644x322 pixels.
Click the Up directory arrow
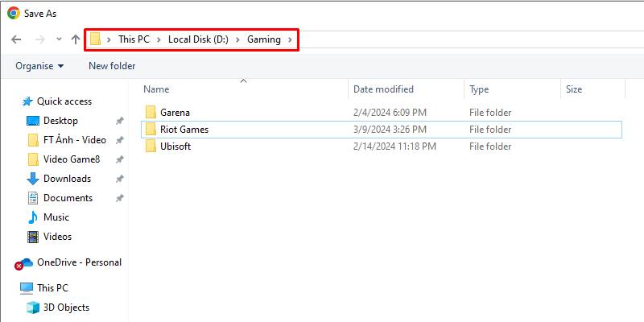click(76, 39)
